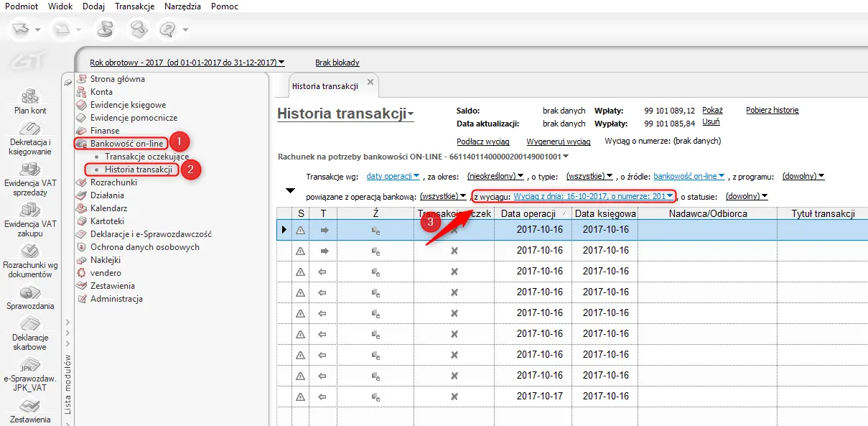Open the 'o statusie' dowolny dropdown
This screenshot has width=868, height=426.
pyautogui.click(x=747, y=196)
